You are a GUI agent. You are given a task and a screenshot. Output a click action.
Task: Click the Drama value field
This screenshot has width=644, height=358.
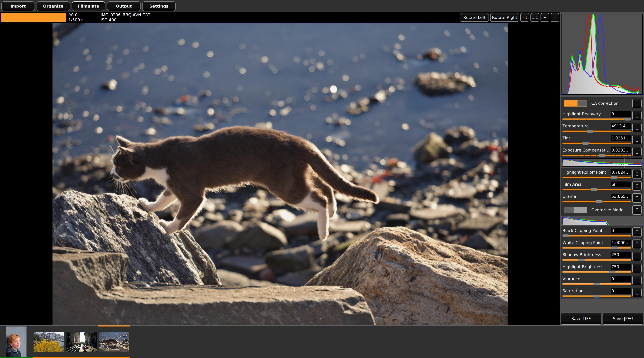[x=621, y=196]
